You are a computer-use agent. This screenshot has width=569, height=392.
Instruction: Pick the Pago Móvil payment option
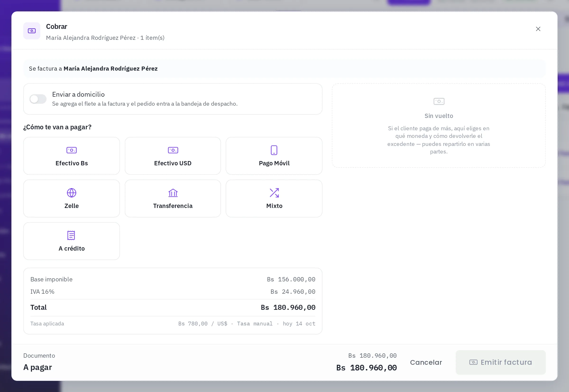(x=274, y=156)
